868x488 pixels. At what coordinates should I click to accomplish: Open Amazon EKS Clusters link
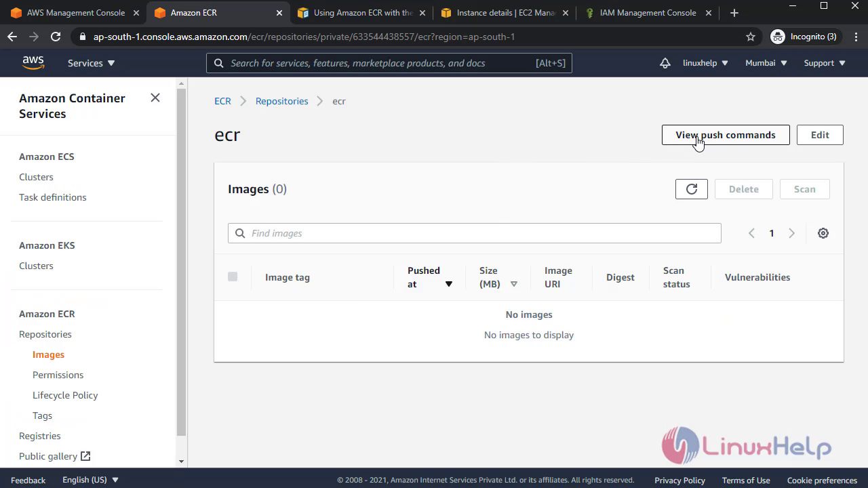point(36,266)
